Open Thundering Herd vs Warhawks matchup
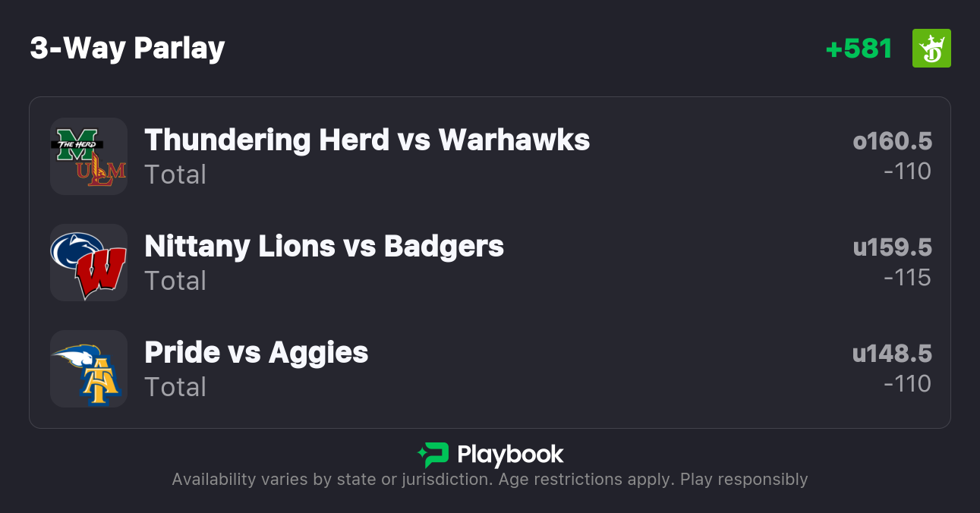This screenshot has width=980, height=513. click(x=367, y=140)
